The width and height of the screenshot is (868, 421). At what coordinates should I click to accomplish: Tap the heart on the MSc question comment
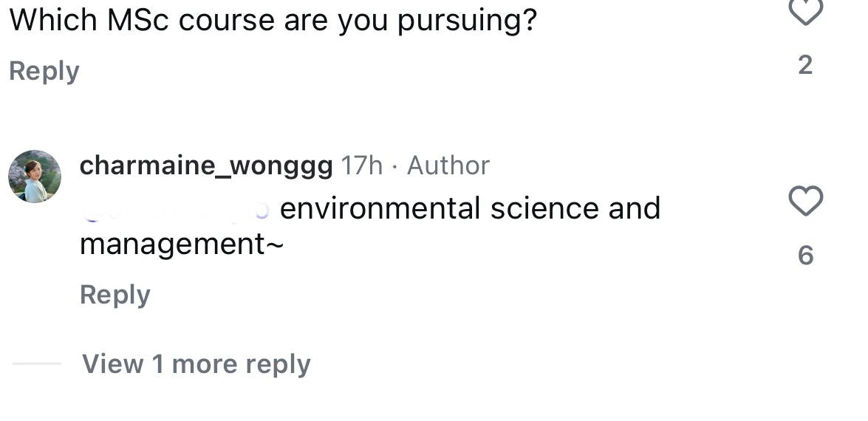(805, 10)
